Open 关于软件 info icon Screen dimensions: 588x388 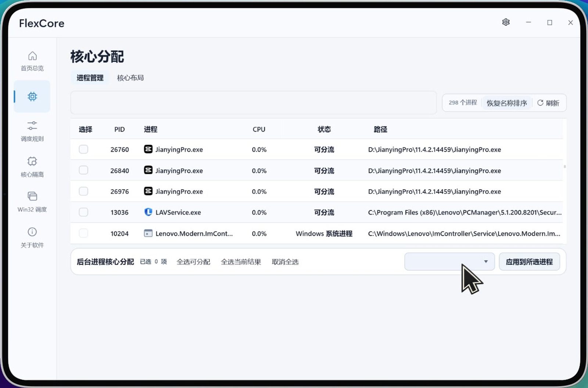point(32,232)
